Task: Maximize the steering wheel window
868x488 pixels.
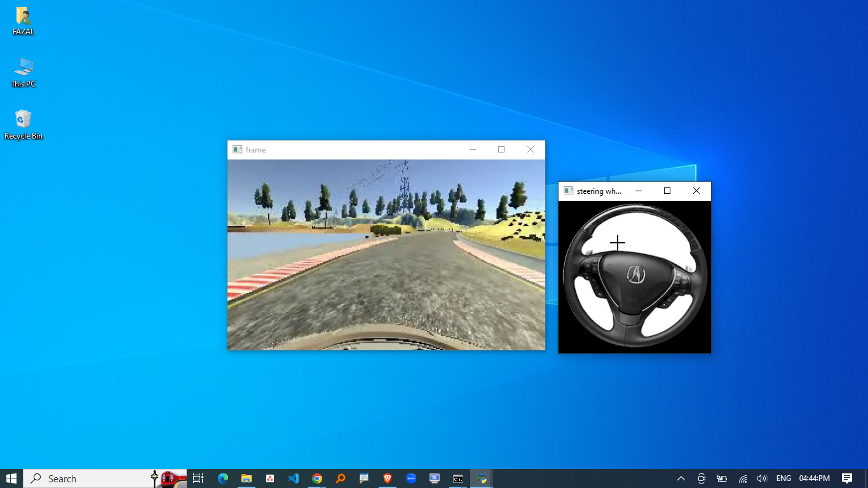Action: tap(667, 191)
